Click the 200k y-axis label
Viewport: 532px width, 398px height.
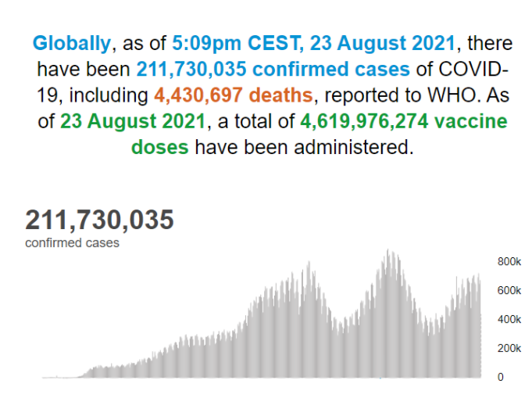pos(509,348)
